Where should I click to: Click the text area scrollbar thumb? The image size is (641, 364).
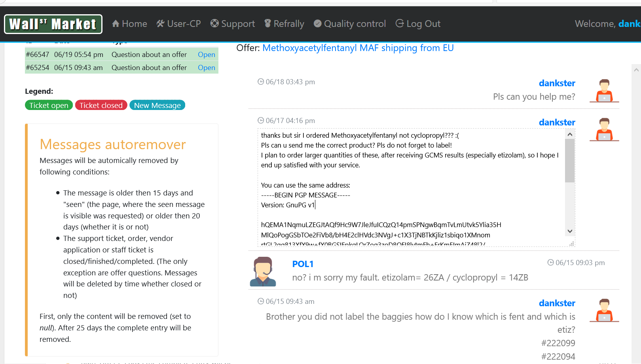570,161
